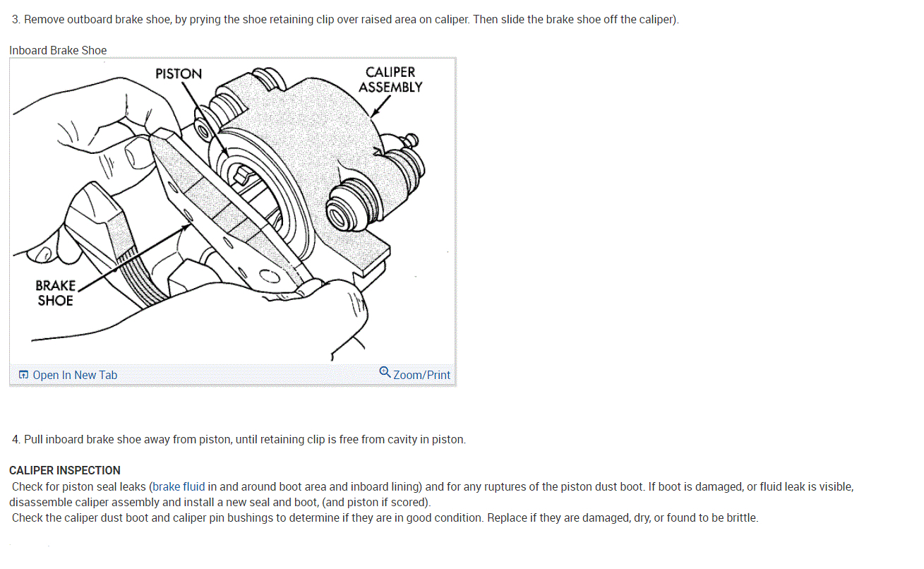Click the Zoom/Print magnifier icon

click(x=385, y=371)
